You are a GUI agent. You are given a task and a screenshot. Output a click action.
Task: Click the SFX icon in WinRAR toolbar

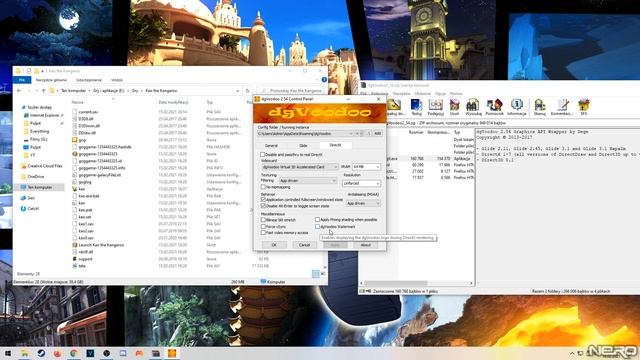[x=584, y=107]
